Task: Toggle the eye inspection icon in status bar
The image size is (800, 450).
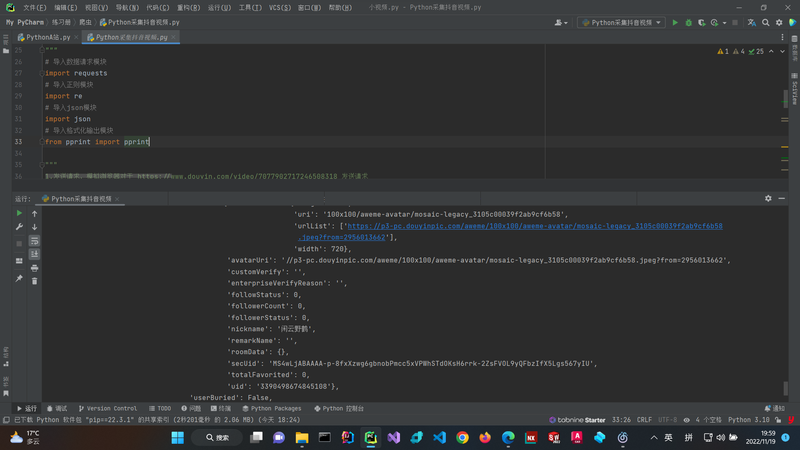Action: [x=686, y=420]
